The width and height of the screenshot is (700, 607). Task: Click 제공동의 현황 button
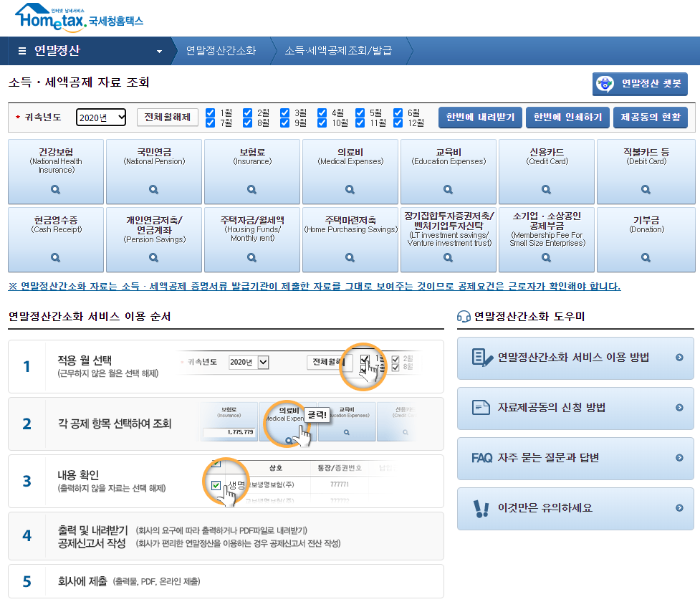pyautogui.click(x=651, y=118)
